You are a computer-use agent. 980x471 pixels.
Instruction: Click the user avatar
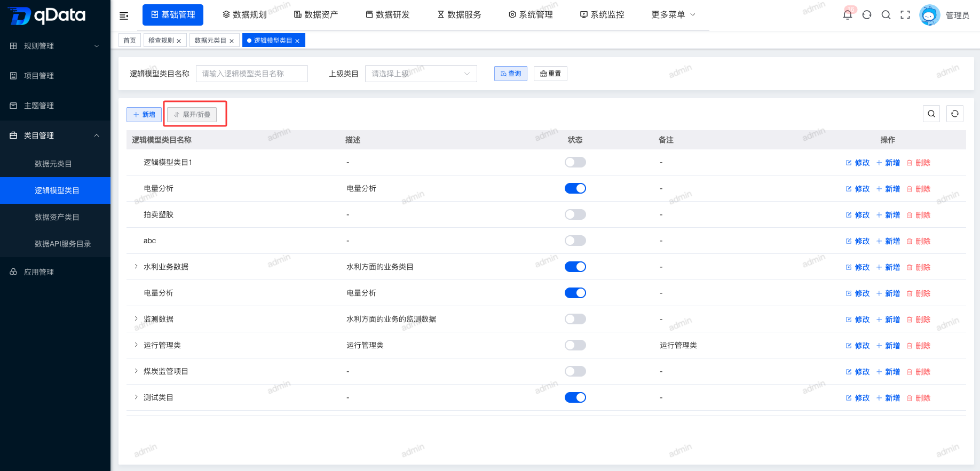[x=929, y=15]
